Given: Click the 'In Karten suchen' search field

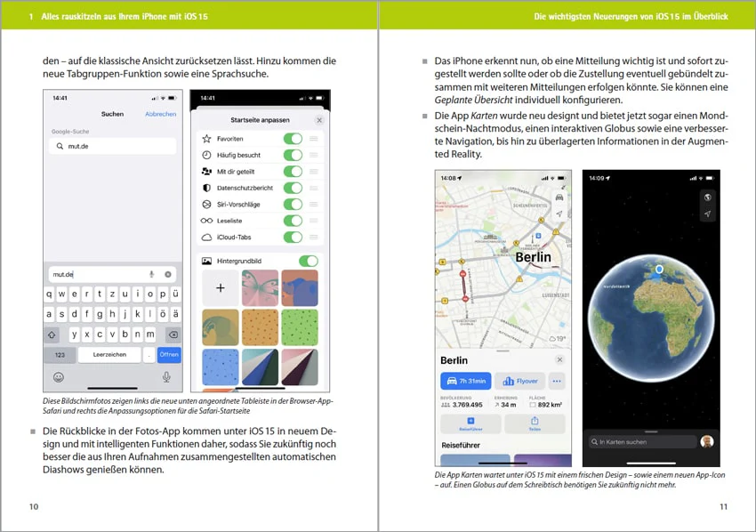Looking at the screenshot, I should (643, 441).
